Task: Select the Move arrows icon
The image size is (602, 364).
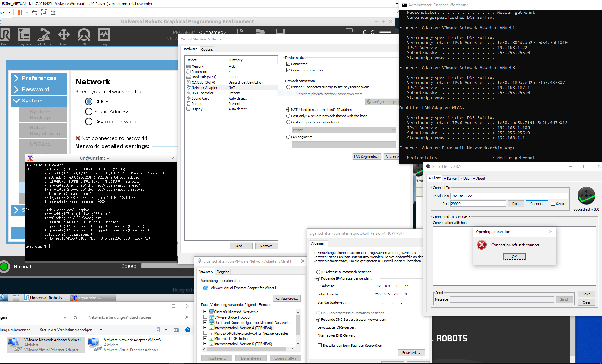Action: tap(64, 35)
